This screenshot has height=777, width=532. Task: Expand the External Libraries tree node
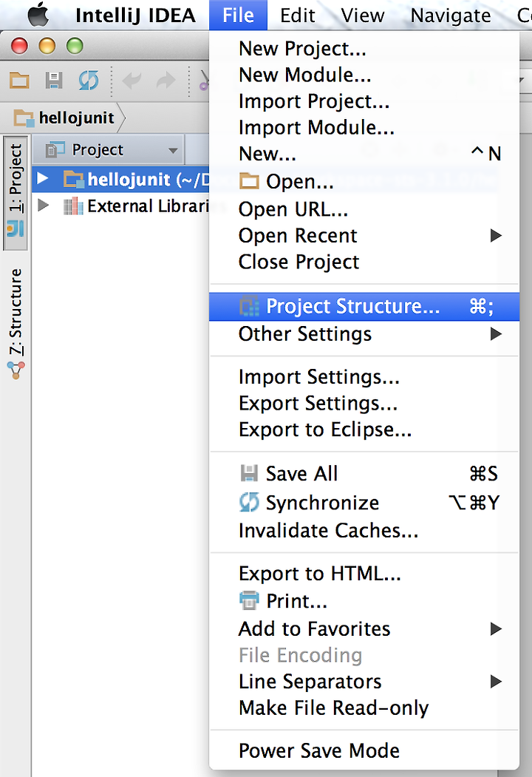[x=43, y=206]
